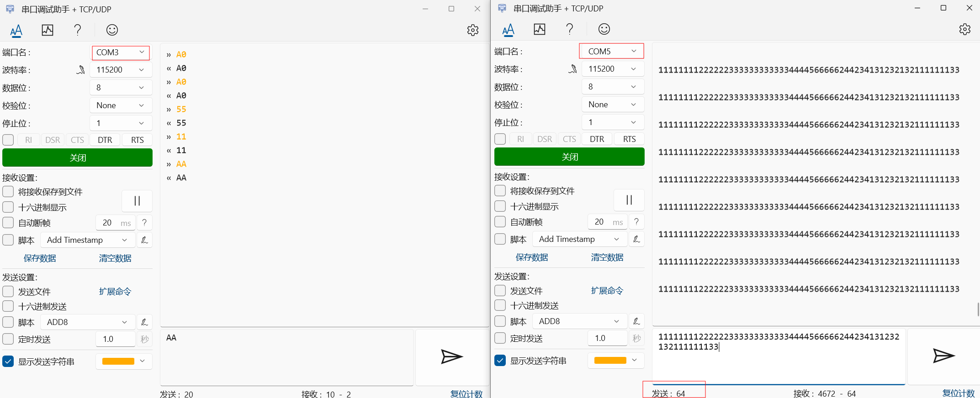This screenshot has height=398, width=980.
Task: Enable receive script checkbox in left window
Action: click(x=8, y=240)
